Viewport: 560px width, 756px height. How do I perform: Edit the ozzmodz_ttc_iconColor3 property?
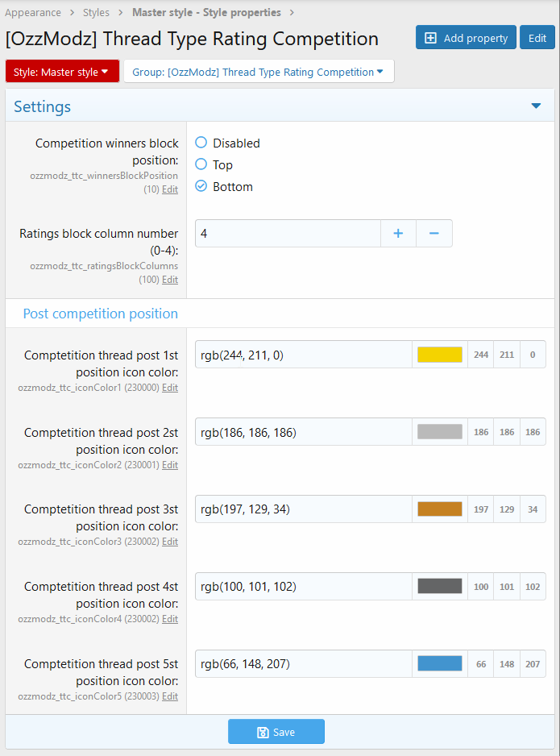[170, 542]
